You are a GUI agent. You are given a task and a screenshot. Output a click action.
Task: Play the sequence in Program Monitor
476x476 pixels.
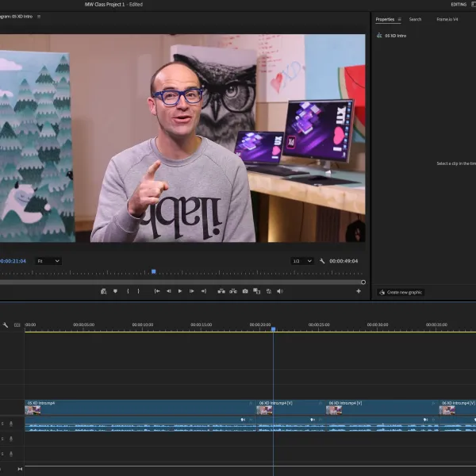[x=180, y=291]
